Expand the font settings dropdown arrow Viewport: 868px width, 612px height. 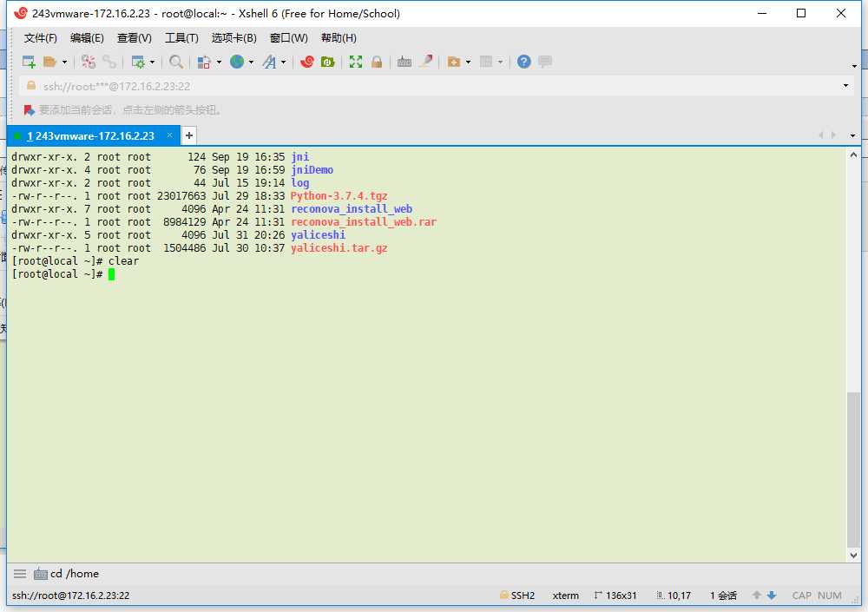tap(283, 63)
